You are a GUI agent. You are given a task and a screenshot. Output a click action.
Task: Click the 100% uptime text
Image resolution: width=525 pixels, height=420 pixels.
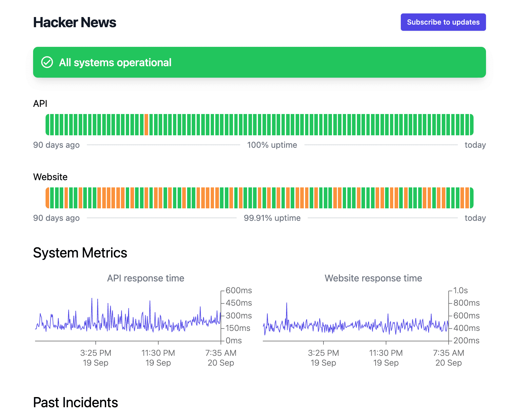[272, 145]
